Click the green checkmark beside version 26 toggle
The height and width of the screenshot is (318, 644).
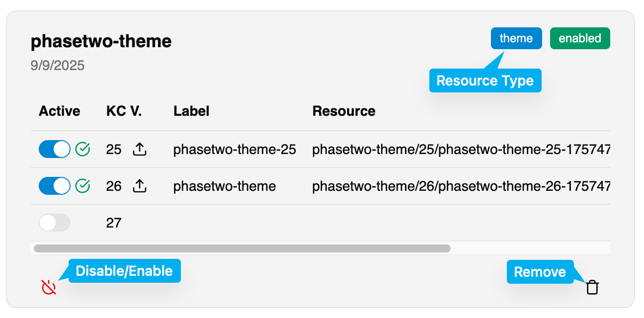click(x=82, y=185)
